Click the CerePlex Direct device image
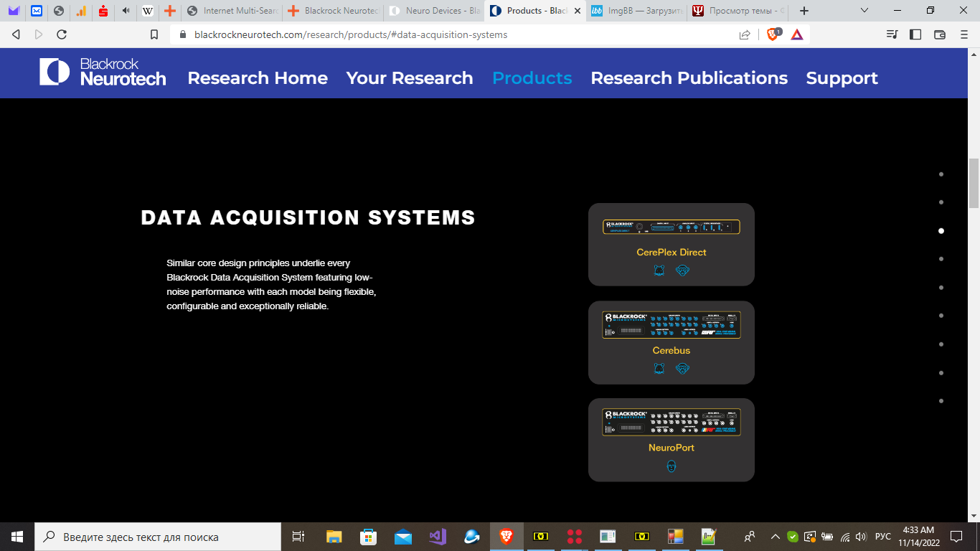This screenshot has height=551, width=980. coord(672,227)
